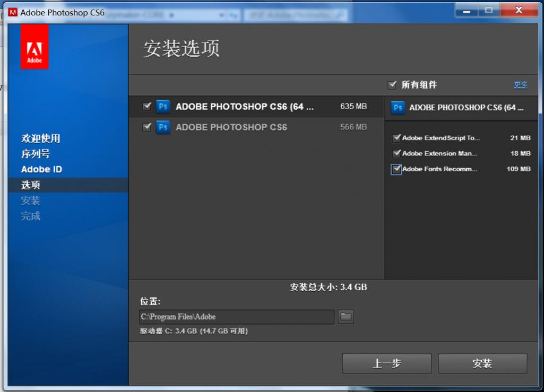Click the red Adobe logo in sidebar

pos(34,48)
